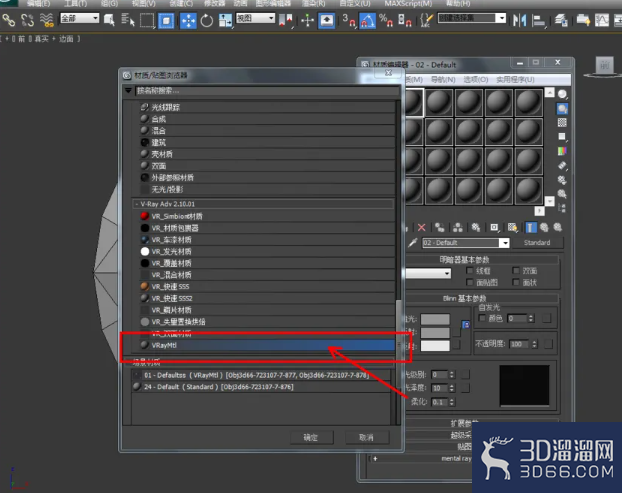
Task: Enable the 面状 faceted checkbox
Action: click(x=516, y=282)
